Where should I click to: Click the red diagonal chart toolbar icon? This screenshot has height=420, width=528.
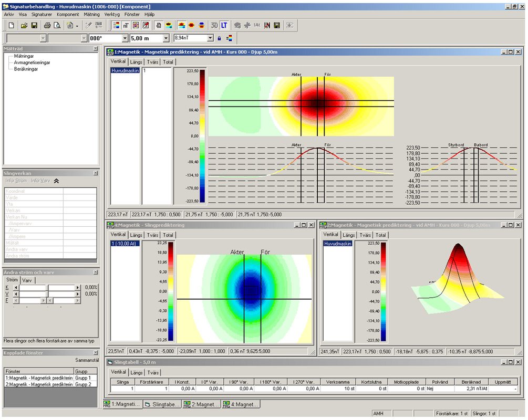point(146,25)
